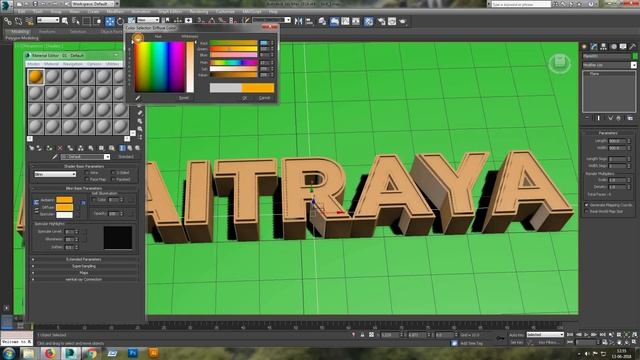
Task: Open Rendering menu in main menu bar
Action: [199, 12]
